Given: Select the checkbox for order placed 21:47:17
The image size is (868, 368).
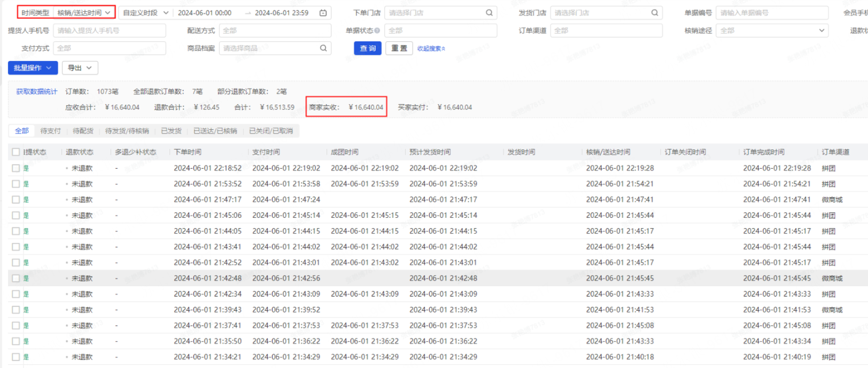Looking at the screenshot, I should click(16, 199).
